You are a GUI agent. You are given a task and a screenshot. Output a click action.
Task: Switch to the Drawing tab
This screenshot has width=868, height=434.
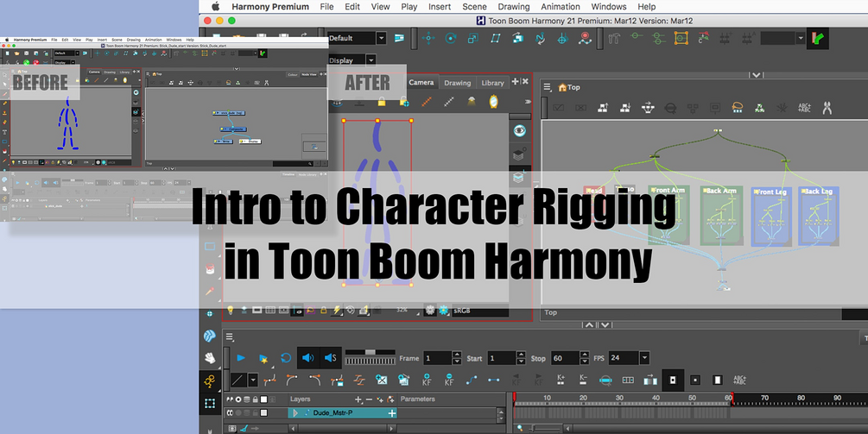coord(457,83)
